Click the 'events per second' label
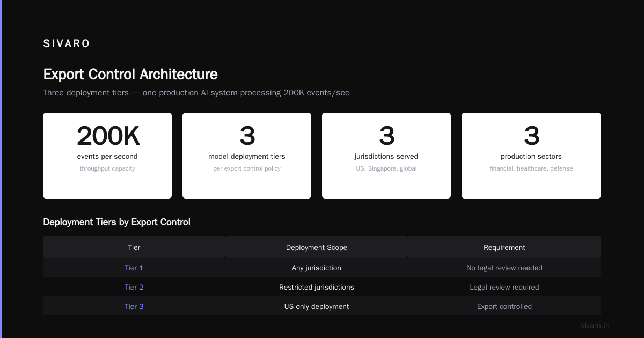Screen dimensions: 644x338 click(x=107, y=157)
